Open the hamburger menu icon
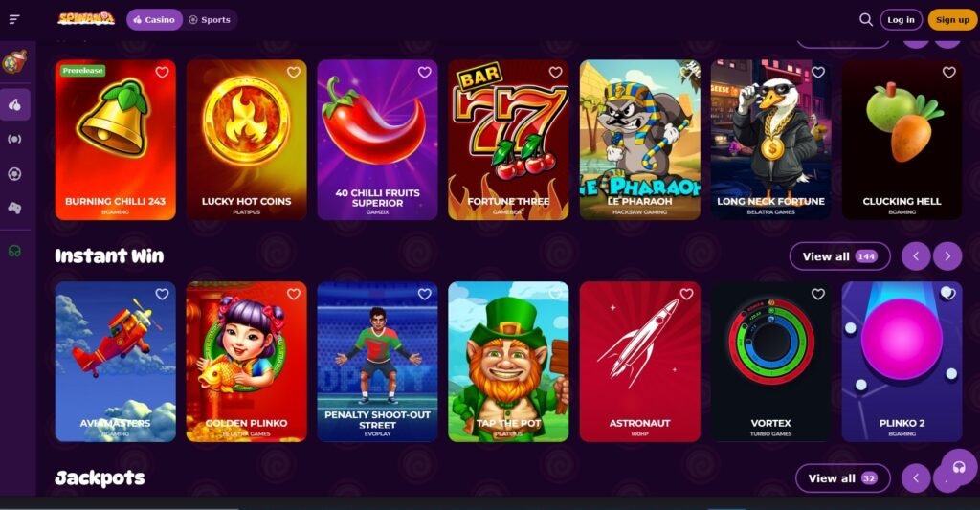 click(x=14, y=19)
